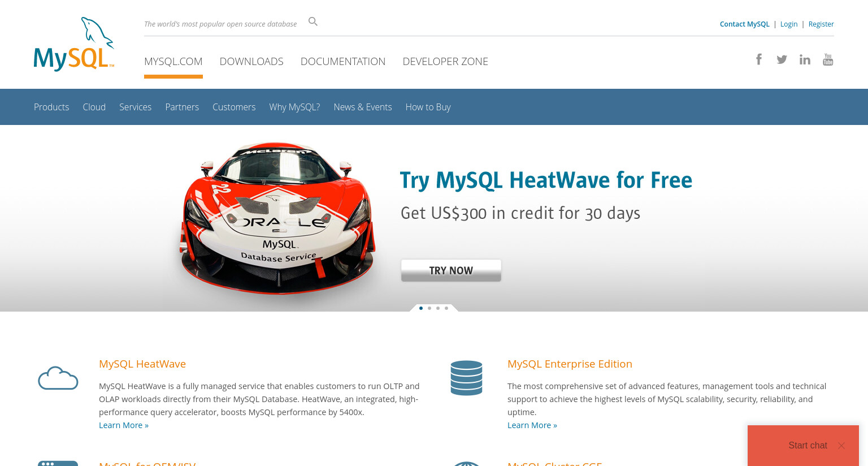The image size is (868, 466).
Task: Switch to the DOWNLOADS tab
Action: tap(251, 61)
